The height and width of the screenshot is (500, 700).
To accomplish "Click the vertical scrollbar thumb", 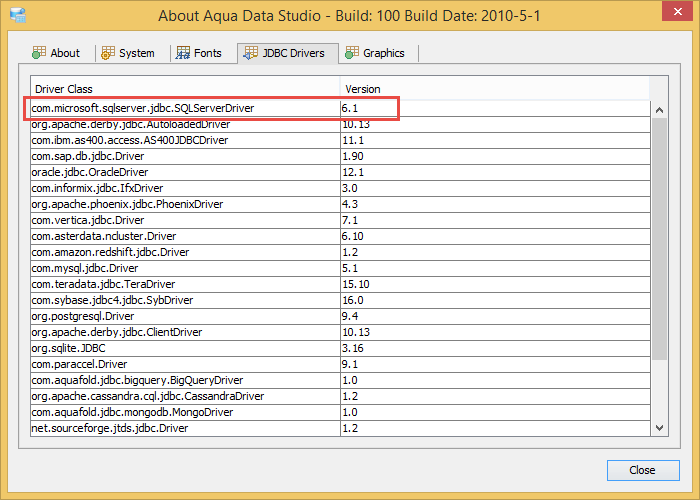I will pos(659,239).
